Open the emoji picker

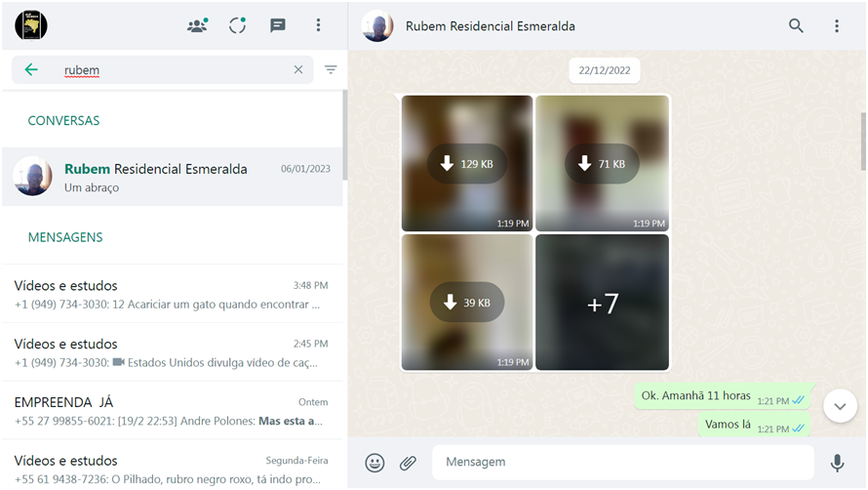(x=375, y=463)
